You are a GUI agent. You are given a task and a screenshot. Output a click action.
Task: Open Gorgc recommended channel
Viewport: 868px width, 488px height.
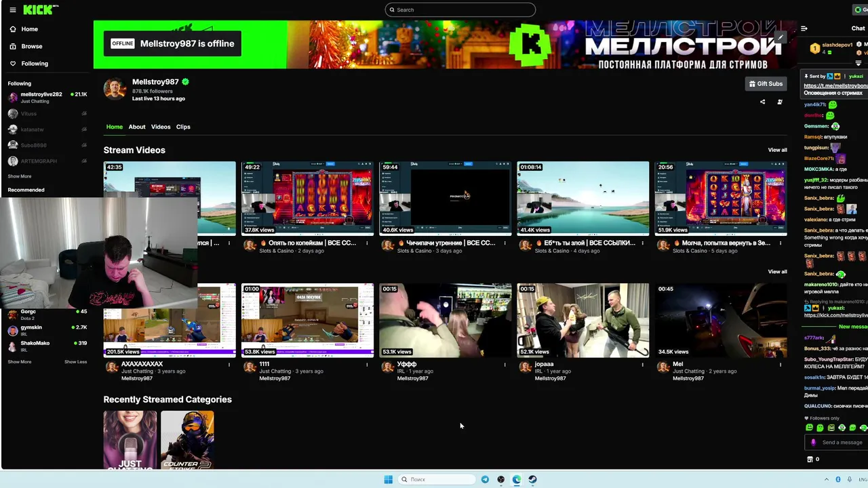[x=47, y=314]
